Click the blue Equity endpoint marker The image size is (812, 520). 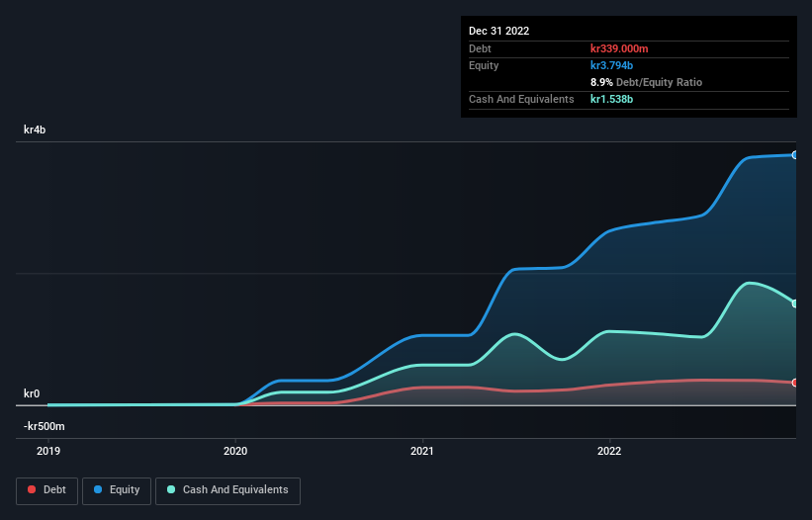click(795, 154)
